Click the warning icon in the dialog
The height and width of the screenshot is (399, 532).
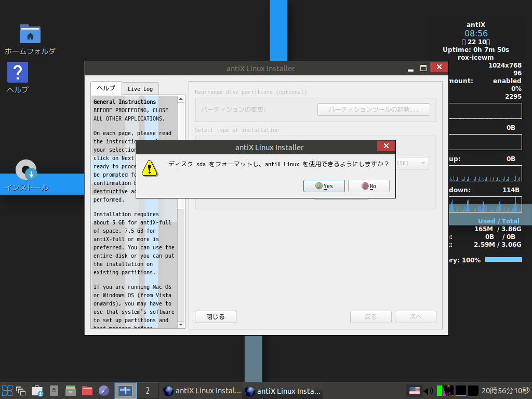tap(150, 168)
